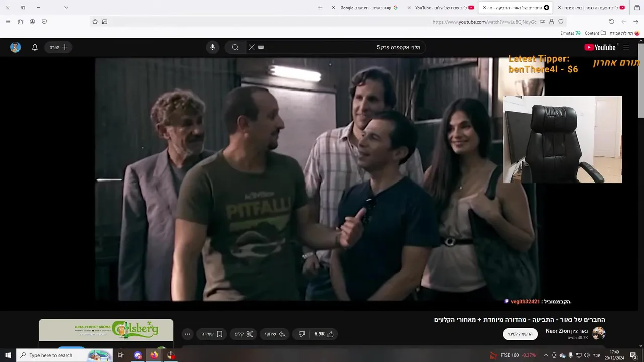Image resolution: width=644 pixels, height=362 pixels.
Task: Open the YouTube guide hamburger menu
Action: 626,47
